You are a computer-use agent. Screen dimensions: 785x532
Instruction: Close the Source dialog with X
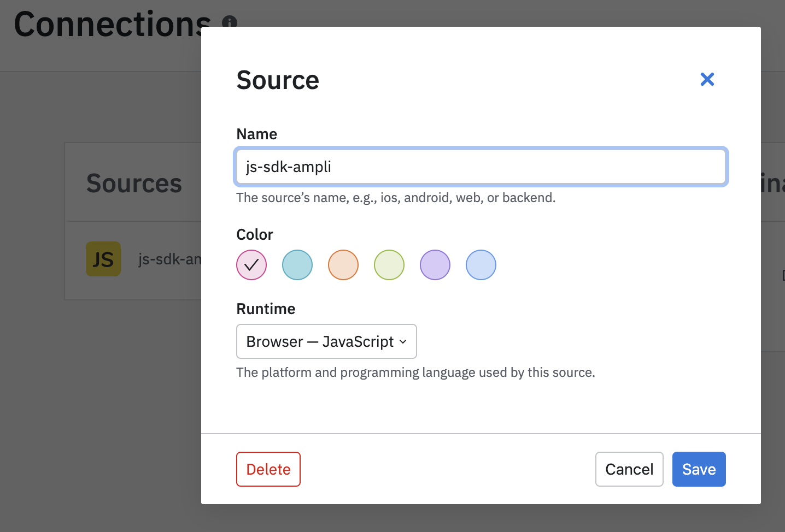pos(707,80)
